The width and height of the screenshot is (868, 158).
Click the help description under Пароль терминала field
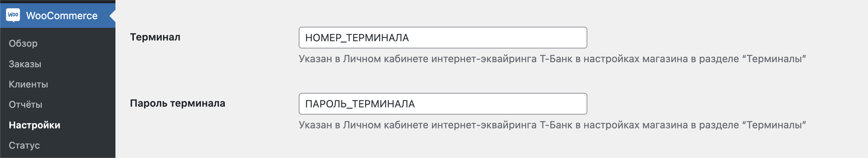pyautogui.click(x=552, y=125)
